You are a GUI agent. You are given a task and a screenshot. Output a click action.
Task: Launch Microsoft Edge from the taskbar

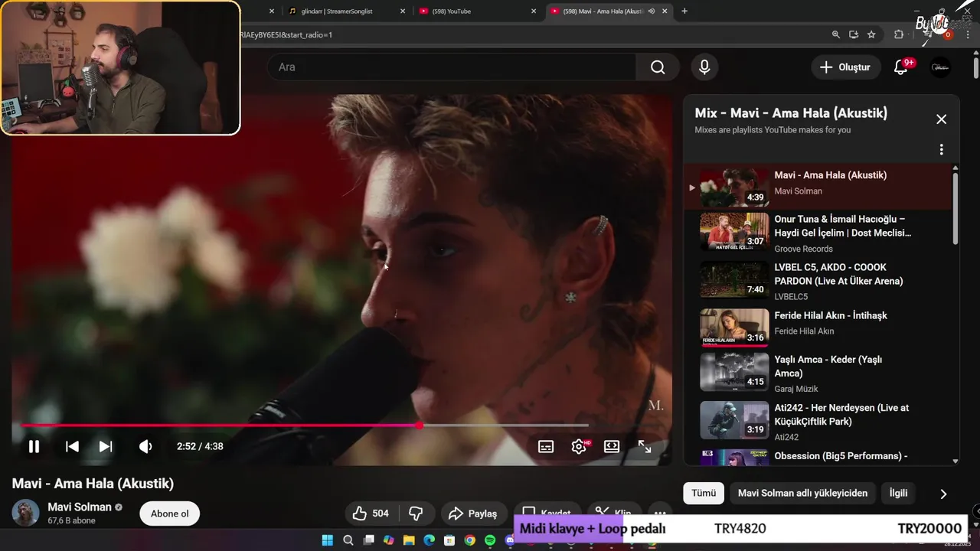pos(430,540)
